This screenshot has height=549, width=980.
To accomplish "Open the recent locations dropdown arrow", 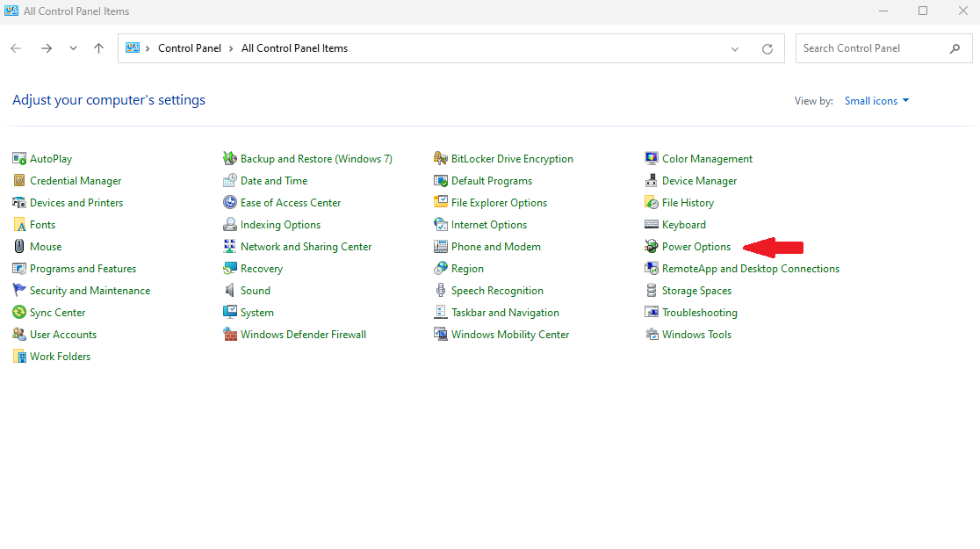I will 73,48.
